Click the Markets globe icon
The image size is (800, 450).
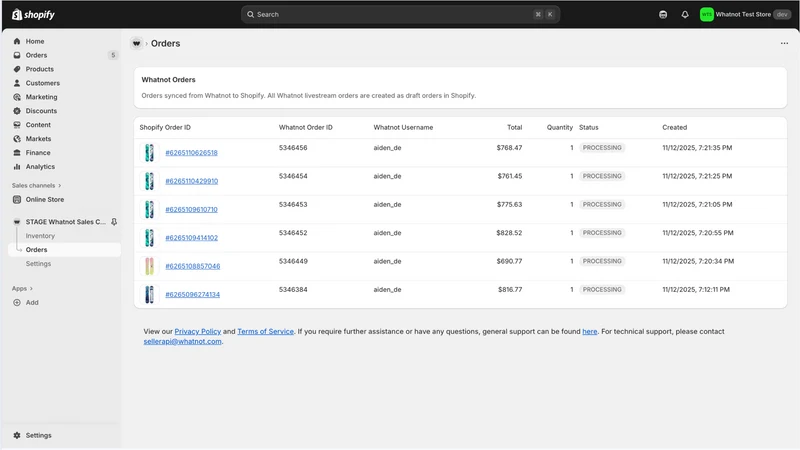click(x=17, y=139)
